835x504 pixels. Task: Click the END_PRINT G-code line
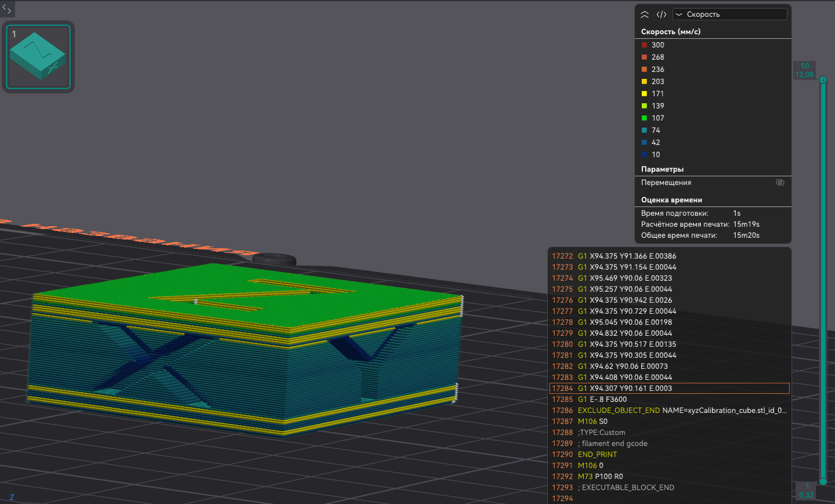pyautogui.click(x=597, y=455)
